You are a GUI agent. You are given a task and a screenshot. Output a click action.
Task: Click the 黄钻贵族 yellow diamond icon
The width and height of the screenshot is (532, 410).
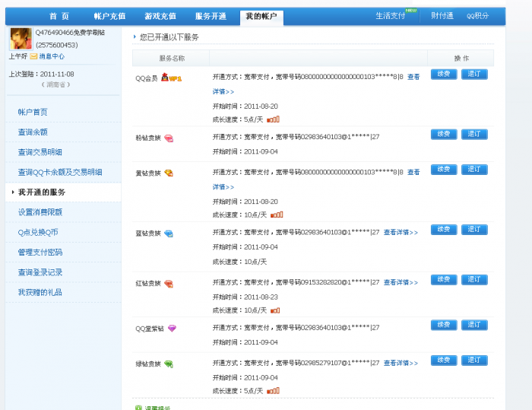[169, 173]
